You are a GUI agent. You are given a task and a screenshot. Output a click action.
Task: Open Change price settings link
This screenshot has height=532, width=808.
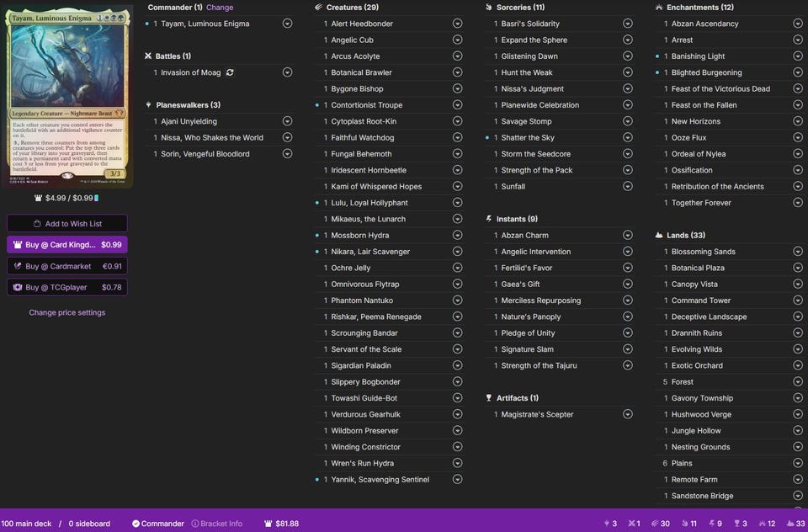(x=67, y=312)
